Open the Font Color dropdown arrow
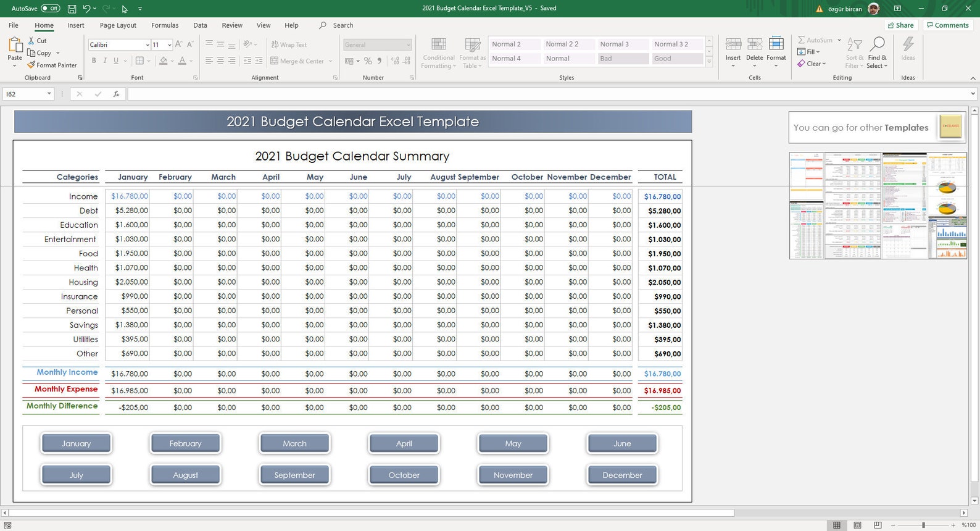 (191, 61)
